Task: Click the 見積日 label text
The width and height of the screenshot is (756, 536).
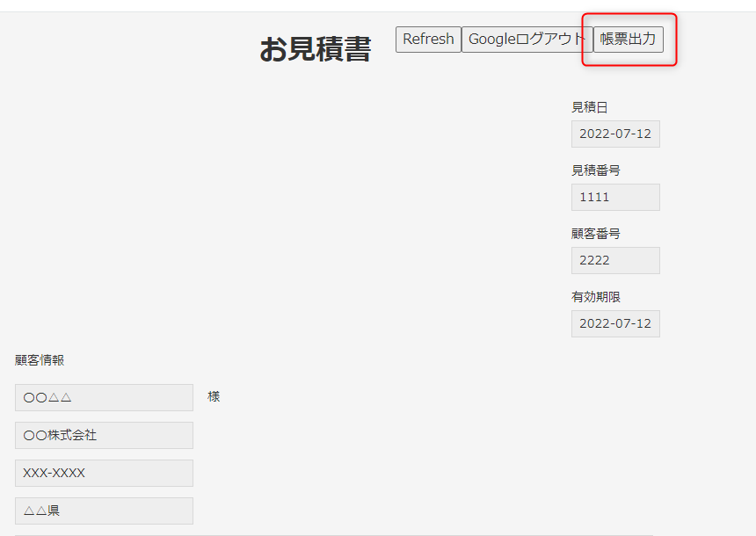Action: tap(589, 107)
